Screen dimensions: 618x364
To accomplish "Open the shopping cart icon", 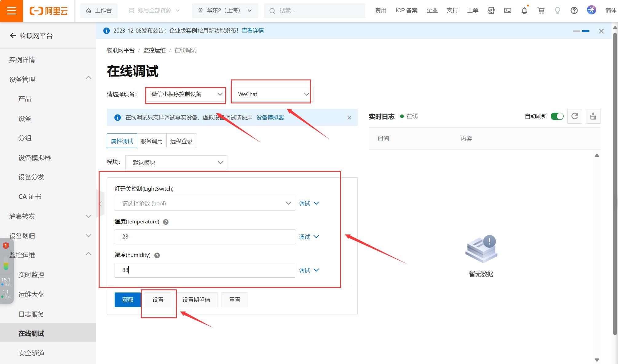I will coord(541,10).
